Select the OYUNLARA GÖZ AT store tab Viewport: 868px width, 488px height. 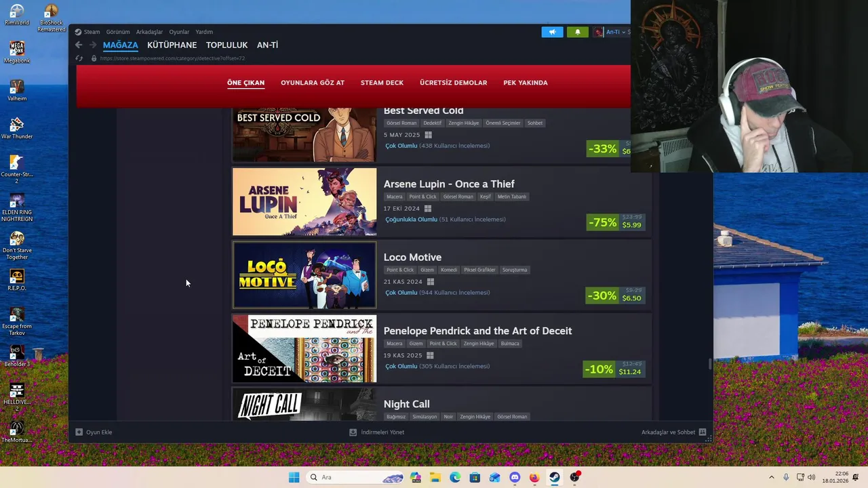tap(313, 83)
